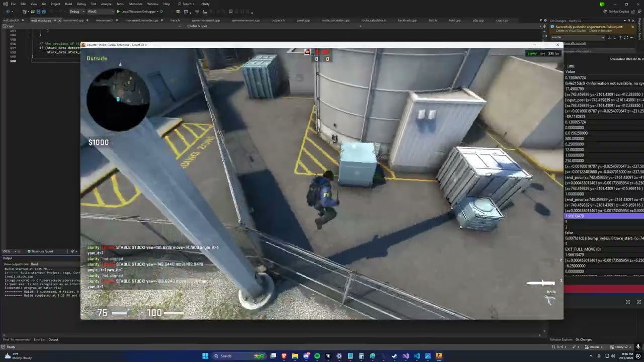Viewport: 644px width, 362px height.
Task: Open the Extensions menu
Action: pos(135,4)
